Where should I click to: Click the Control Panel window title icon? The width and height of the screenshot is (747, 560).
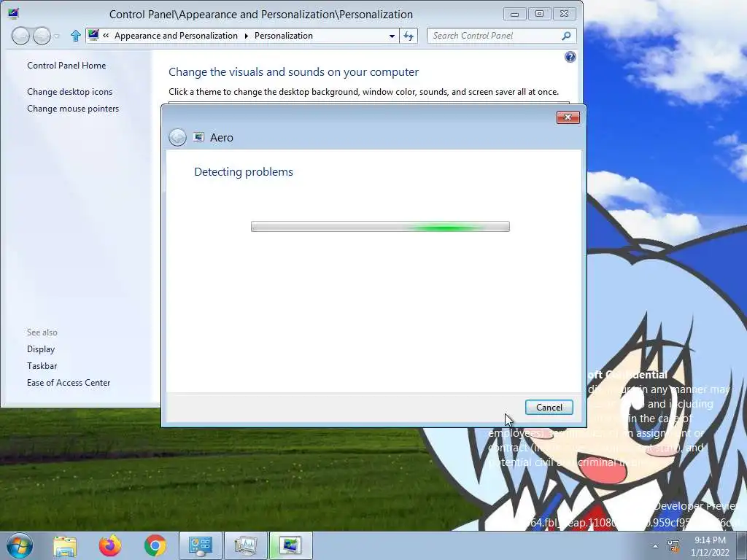tap(13, 13)
